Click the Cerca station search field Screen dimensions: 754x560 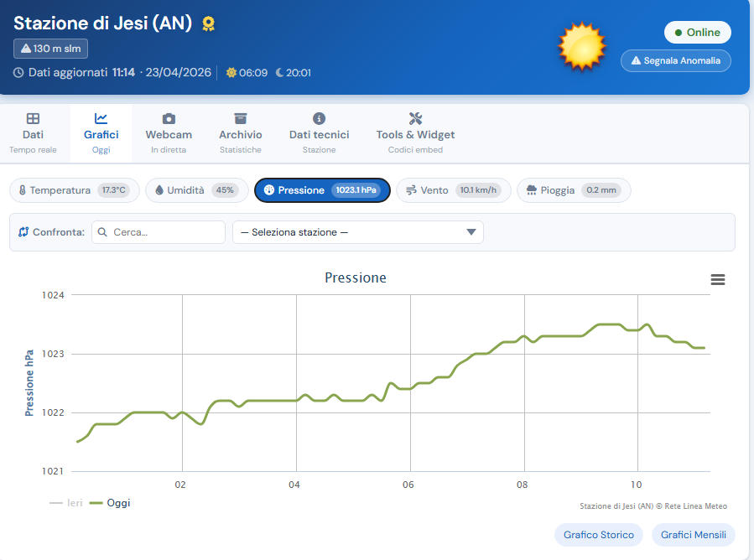click(x=159, y=232)
